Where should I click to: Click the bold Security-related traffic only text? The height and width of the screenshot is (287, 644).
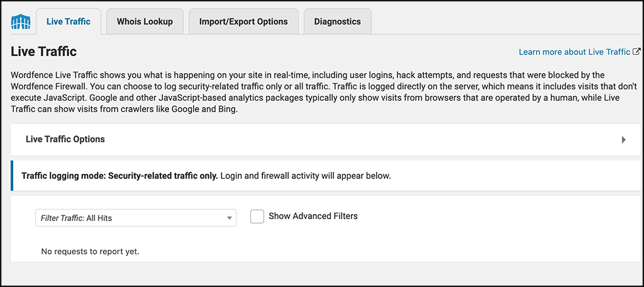click(x=163, y=176)
